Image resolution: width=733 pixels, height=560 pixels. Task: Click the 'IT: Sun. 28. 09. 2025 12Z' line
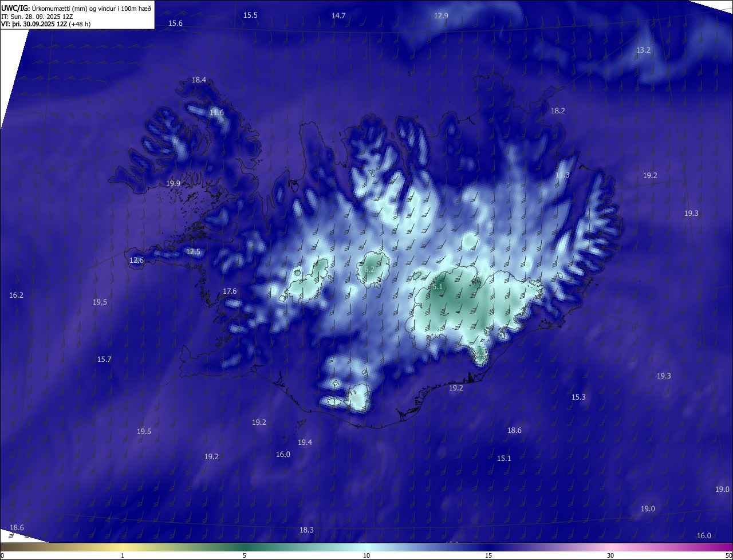coord(37,16)
